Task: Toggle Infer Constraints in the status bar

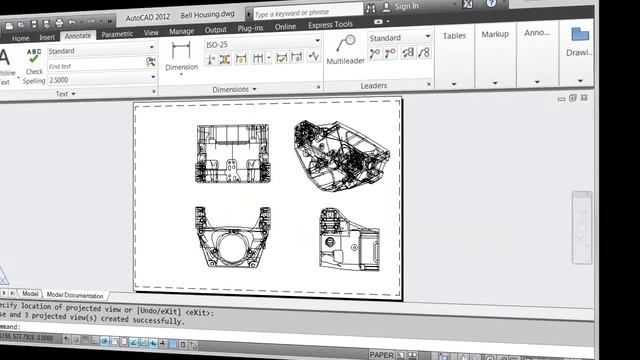Action: point(67,340)
